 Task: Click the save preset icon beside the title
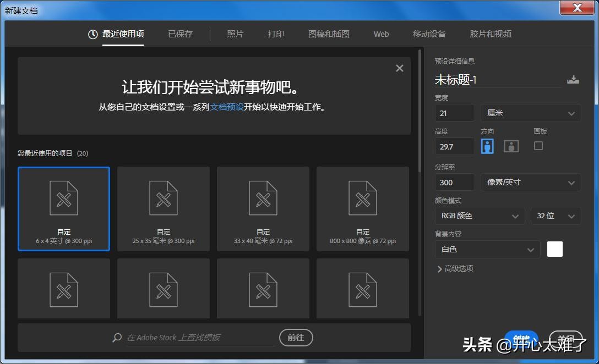[x=573, y=80]
